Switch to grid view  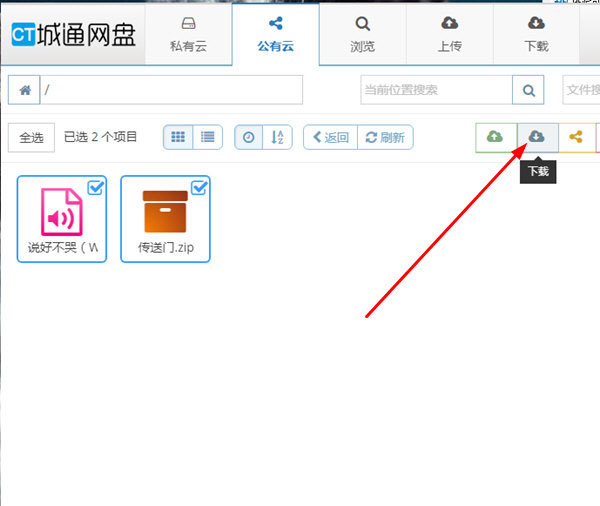pos(178,137)
